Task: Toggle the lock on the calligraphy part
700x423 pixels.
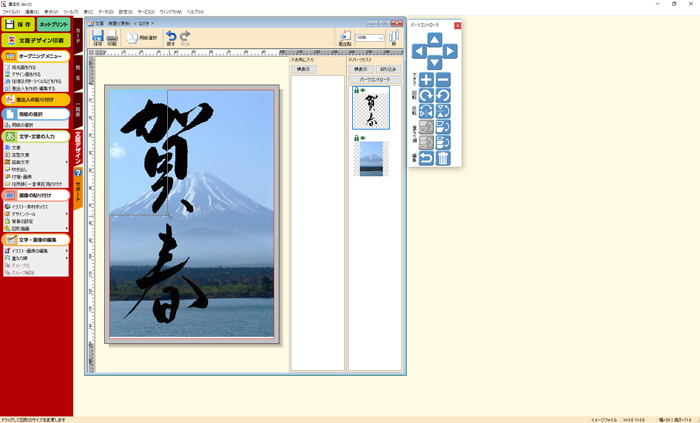Action: click(x=355, y=90)
